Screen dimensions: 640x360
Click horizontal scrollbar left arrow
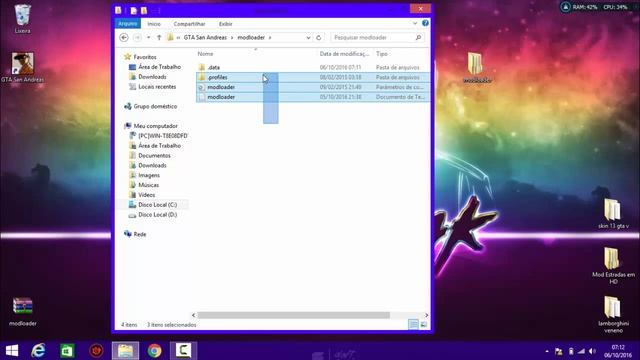tap(193, 315)
